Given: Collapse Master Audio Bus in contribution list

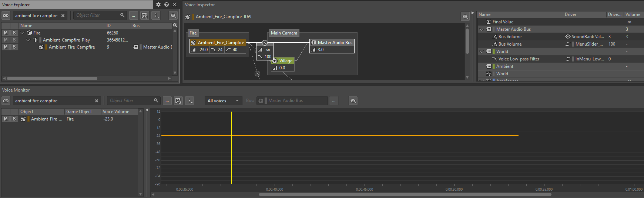Looking at the screenshot, I should 482,29.
